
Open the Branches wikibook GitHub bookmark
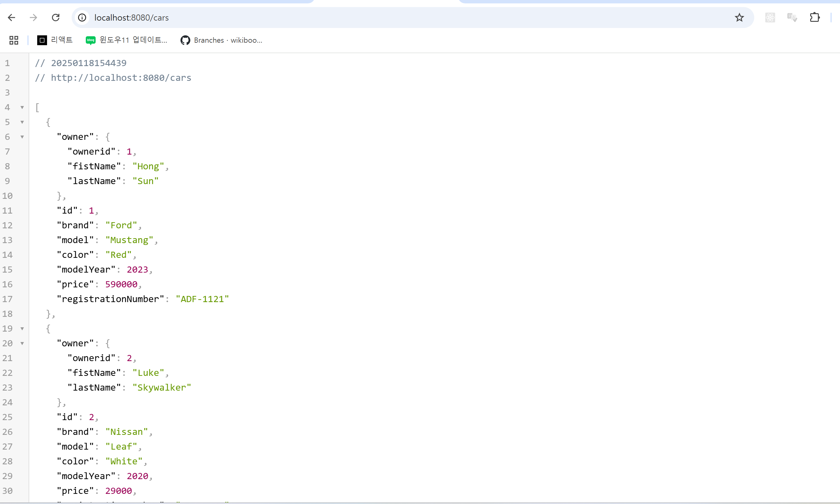pyautogui.click(x=222, y=41)
